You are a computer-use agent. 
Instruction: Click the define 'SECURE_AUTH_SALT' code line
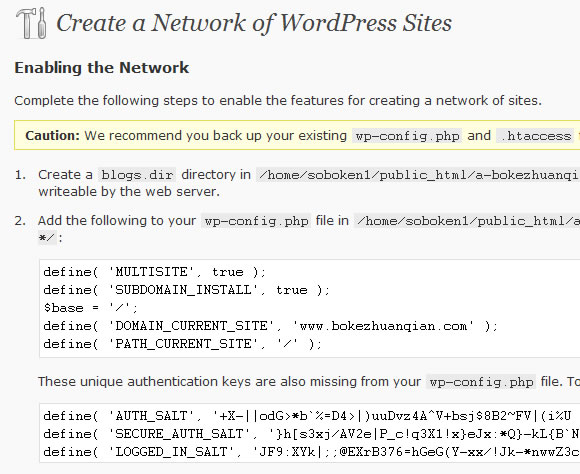click(x=311, y=434)
